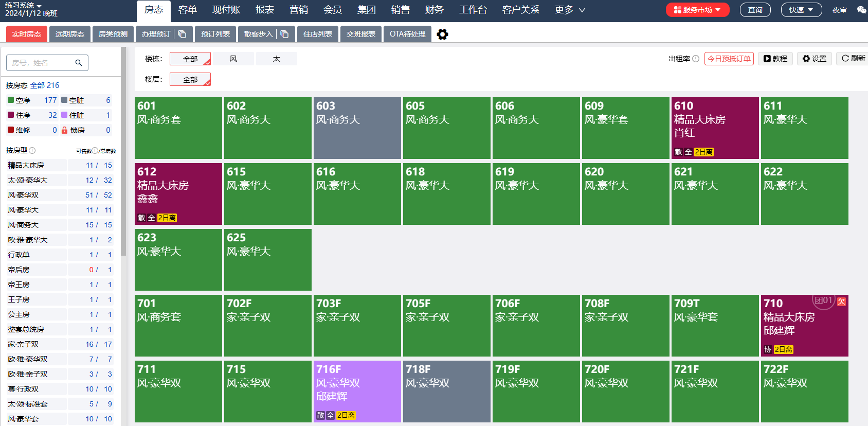Click the 夜审 button
The height and width of the screenshot is (426, 868).
(x=840, y=10)
